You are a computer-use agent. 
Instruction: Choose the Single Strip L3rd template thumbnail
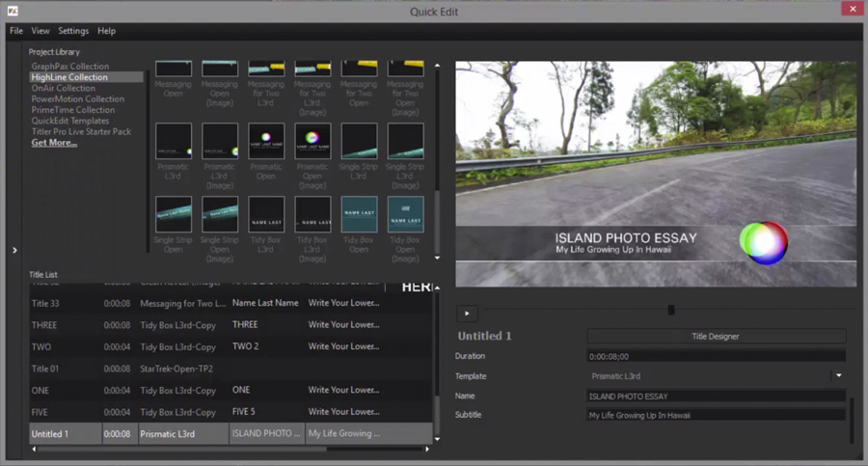pos(360,141)
